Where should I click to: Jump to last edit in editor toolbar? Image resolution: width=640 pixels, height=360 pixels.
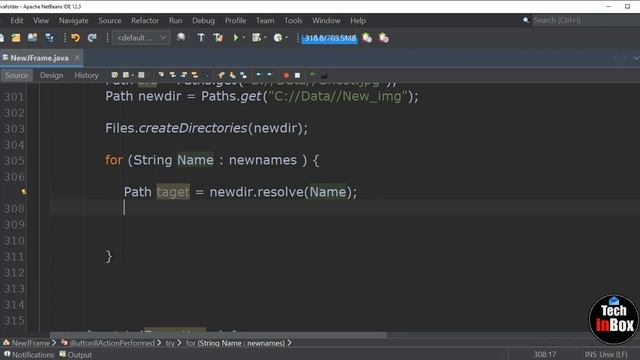pos(115,75)
